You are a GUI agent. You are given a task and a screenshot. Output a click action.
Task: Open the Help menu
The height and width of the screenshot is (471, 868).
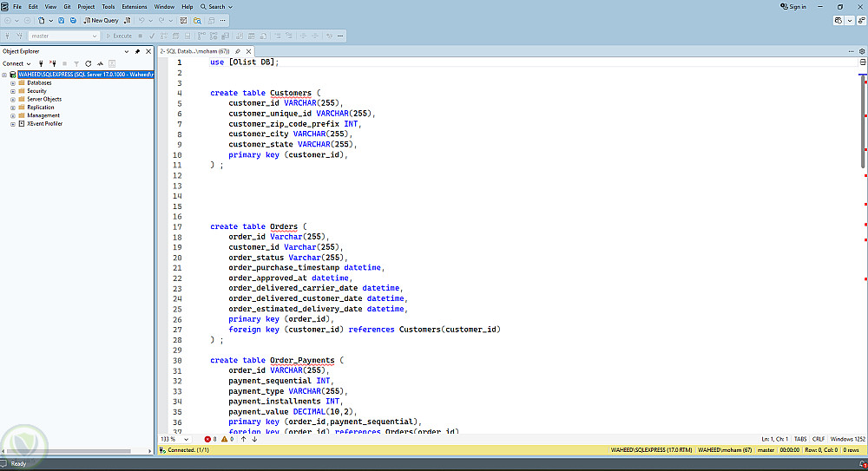tap(187, 7)
